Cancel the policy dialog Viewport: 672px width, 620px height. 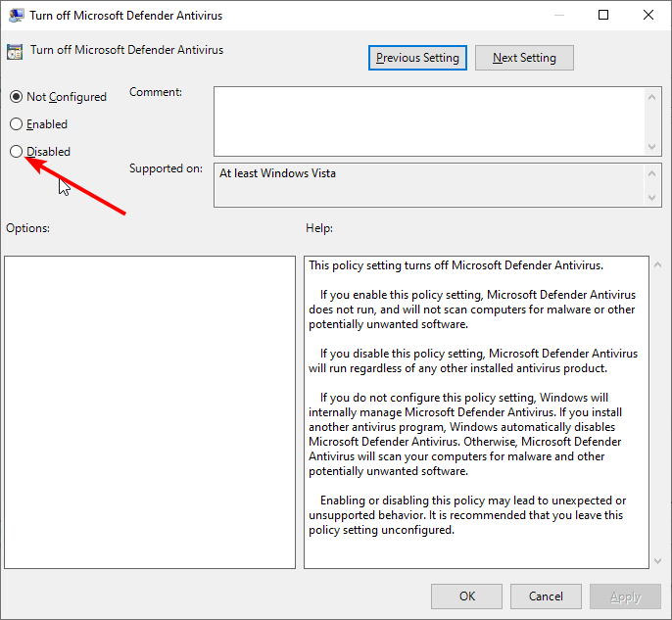[546, 596]
